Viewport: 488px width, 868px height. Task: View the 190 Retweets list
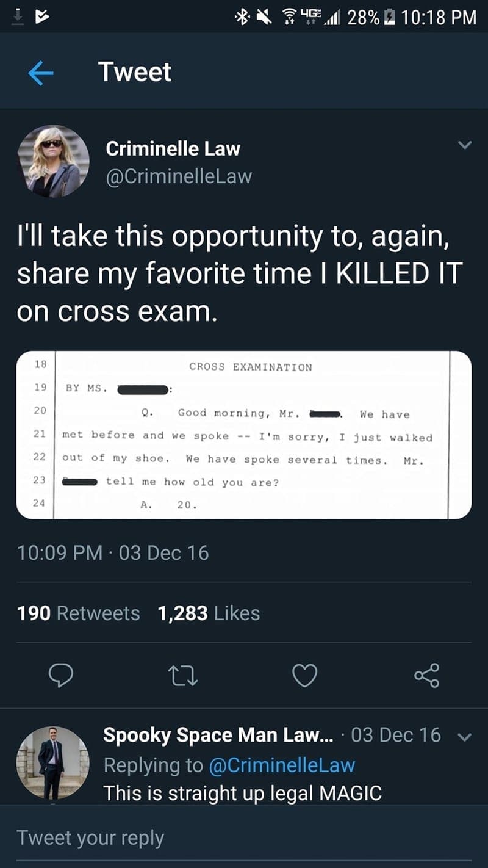(79, 613)
